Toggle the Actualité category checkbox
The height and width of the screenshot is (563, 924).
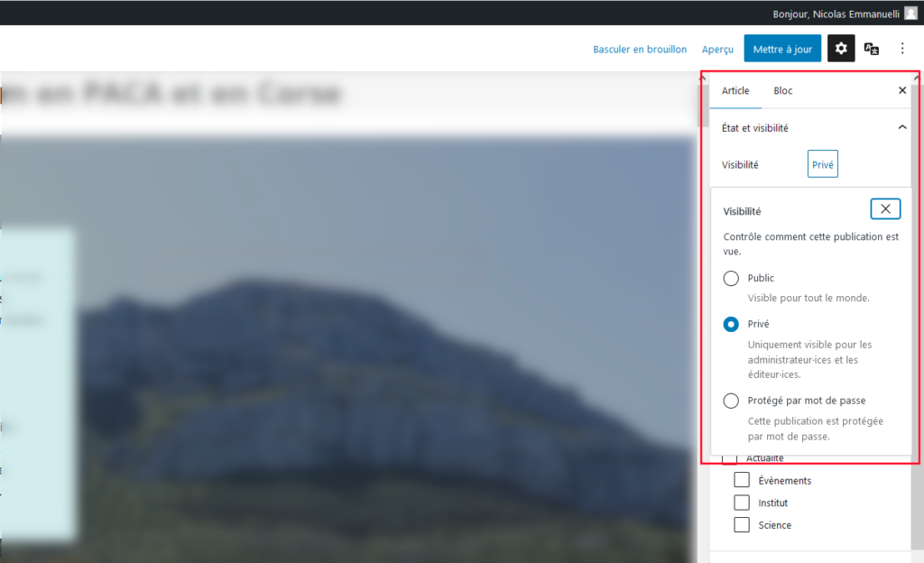[730, 459]
